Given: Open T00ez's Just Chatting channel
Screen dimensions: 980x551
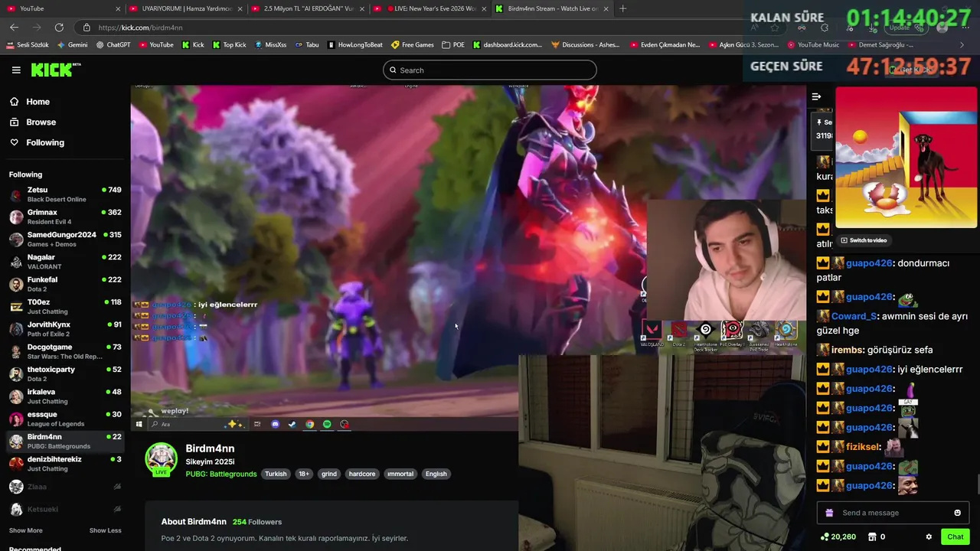Looking at the screenshot, I should pos(65,306).
